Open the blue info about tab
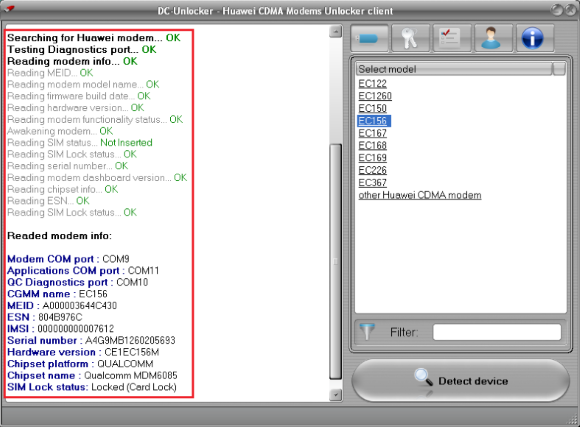This screenshot has width=580, height=427. [535, 38]
